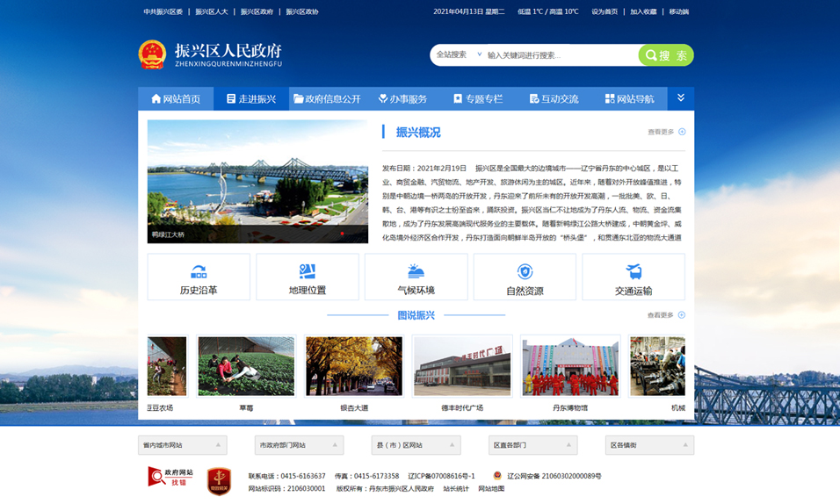The image size is (840, 504).
Task: Click the red carousel indicator dot
Action: 342,234
